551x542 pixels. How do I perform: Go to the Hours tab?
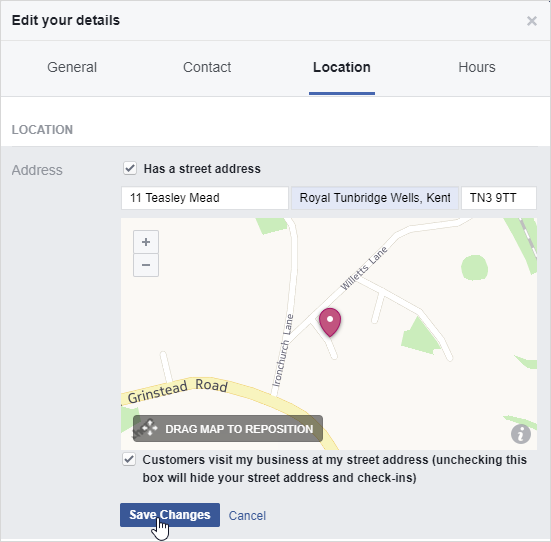tap(477, 67)
